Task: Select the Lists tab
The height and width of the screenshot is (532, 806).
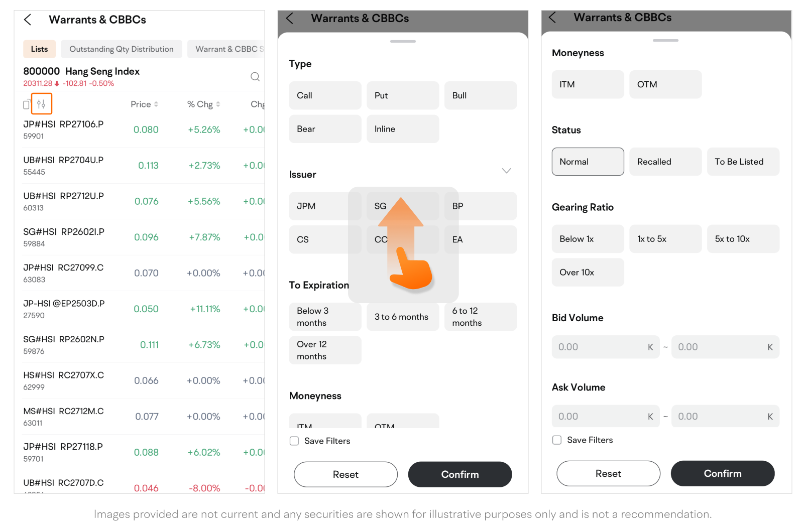Action: (39, 49)
